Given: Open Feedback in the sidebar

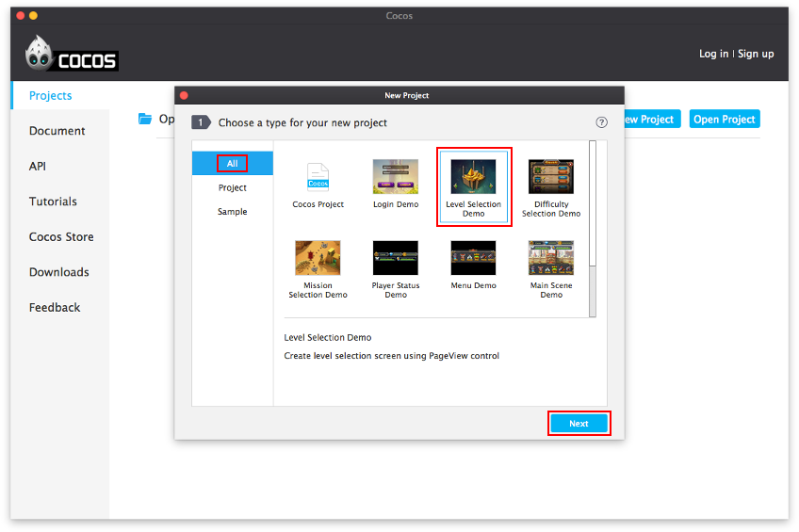Looking at the screenshot, I should coord(55,308).
